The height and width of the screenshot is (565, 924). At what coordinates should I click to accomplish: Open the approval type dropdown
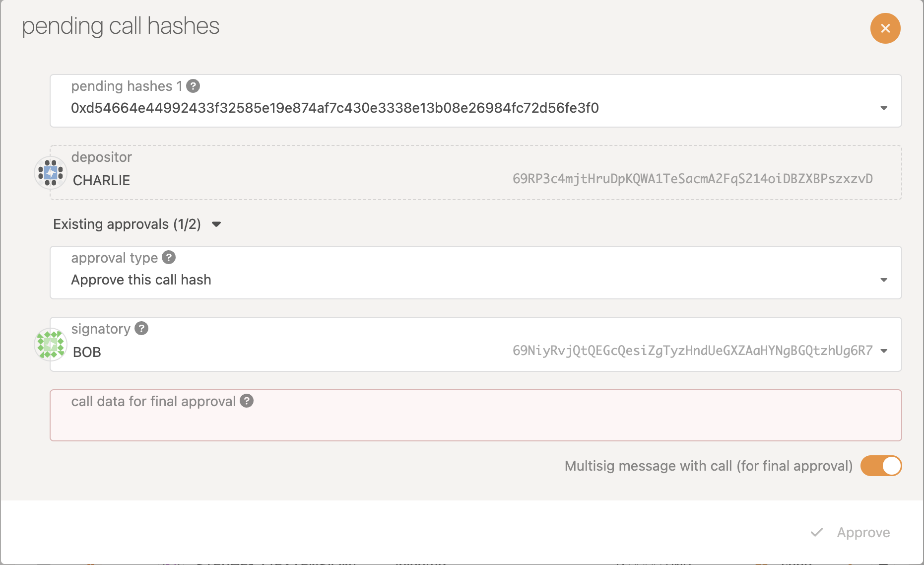[x=884, y=280]
